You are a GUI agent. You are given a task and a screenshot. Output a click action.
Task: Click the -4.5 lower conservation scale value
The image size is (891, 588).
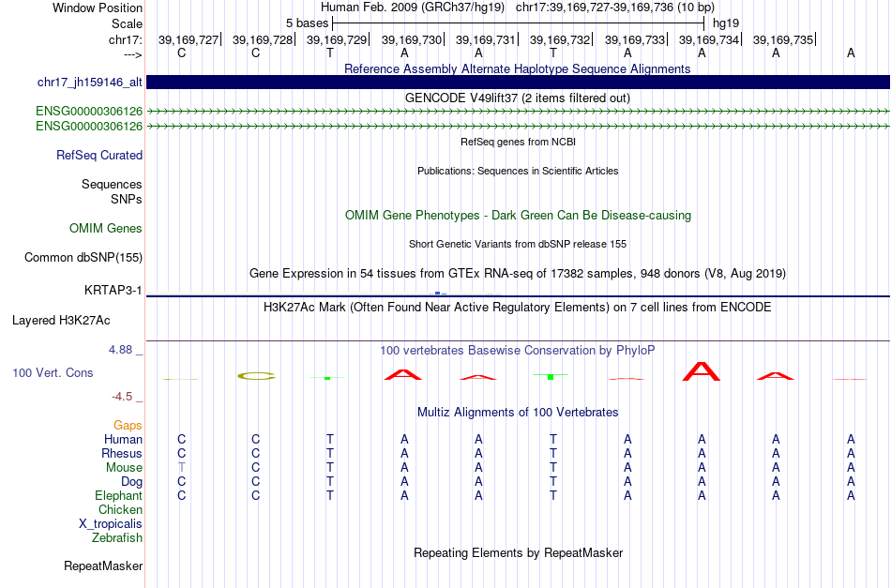(x=122, y=397)
